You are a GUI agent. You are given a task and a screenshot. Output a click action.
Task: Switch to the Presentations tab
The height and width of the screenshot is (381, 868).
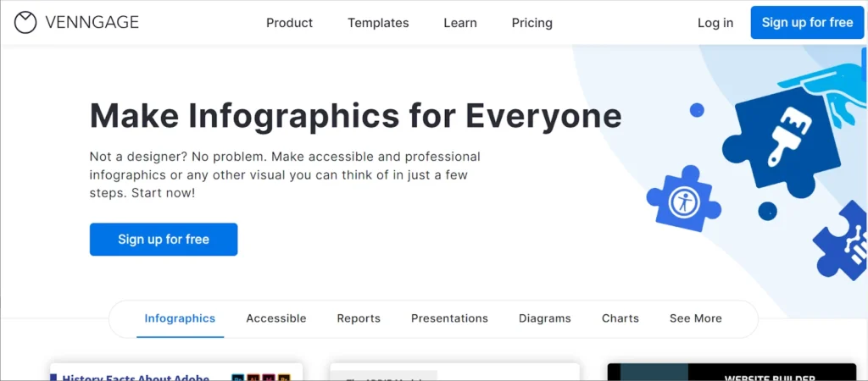click(449, 318)
